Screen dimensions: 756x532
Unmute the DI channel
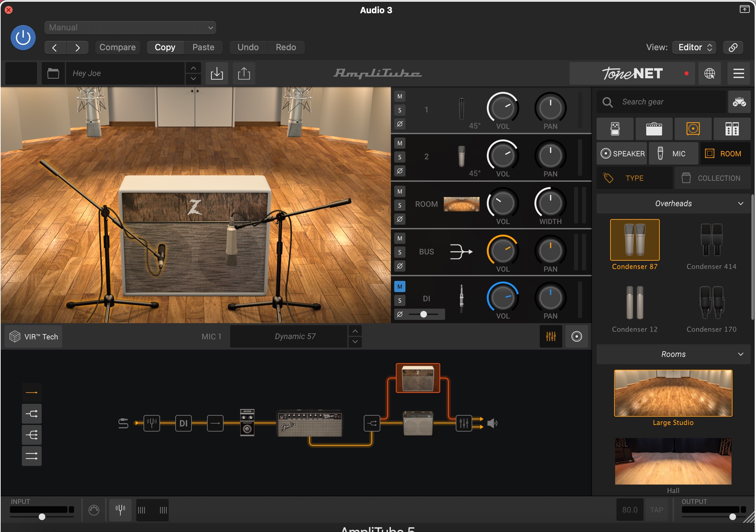399,286
